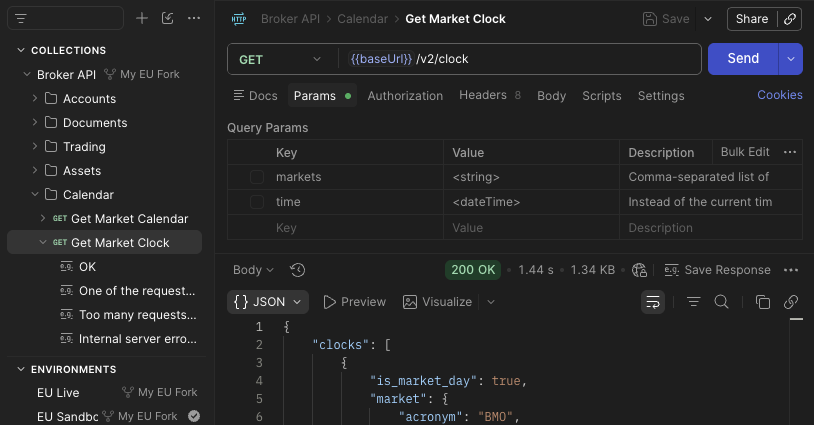
Task: Enable the markets query param checkbox
Action: [257, 177]
